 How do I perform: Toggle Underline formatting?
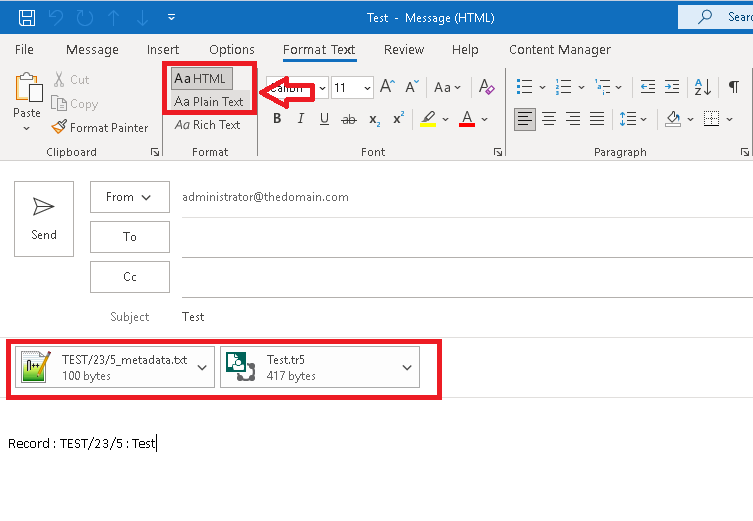point(324,119)
